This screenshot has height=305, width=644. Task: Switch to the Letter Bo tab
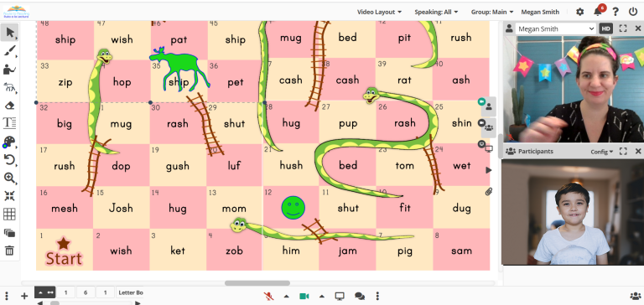[x=130, y=292]
